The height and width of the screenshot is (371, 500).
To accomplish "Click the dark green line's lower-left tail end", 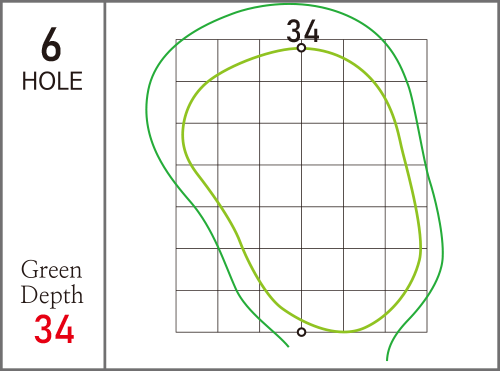I will pyautogui.click(x=288, y=346).
